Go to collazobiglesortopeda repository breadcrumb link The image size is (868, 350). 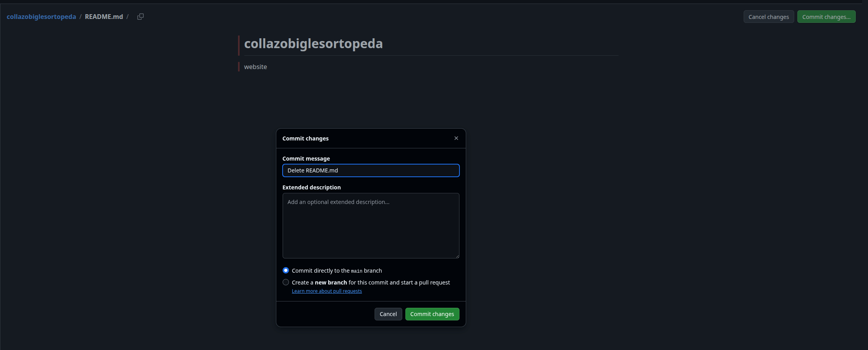(41, 17)
